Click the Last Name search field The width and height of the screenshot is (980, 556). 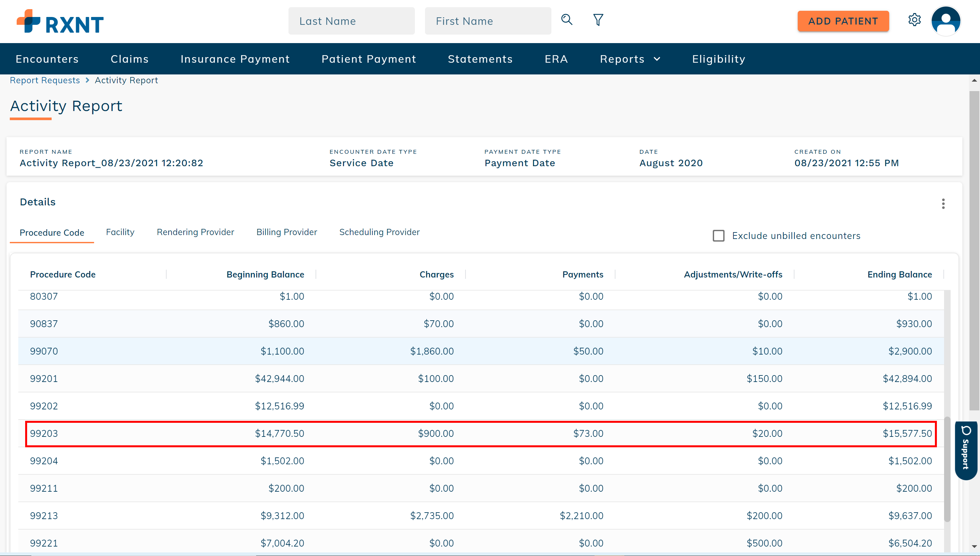click(x=351, y=21)
